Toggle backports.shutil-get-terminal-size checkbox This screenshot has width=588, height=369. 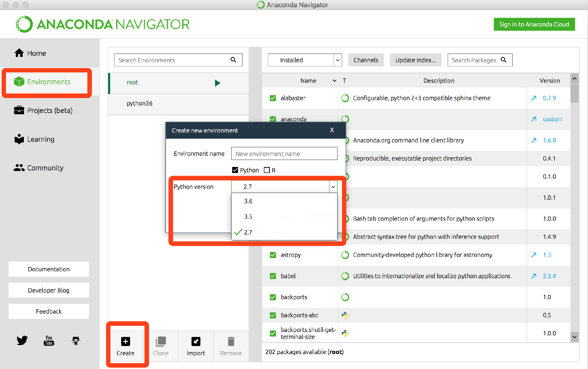273,333
